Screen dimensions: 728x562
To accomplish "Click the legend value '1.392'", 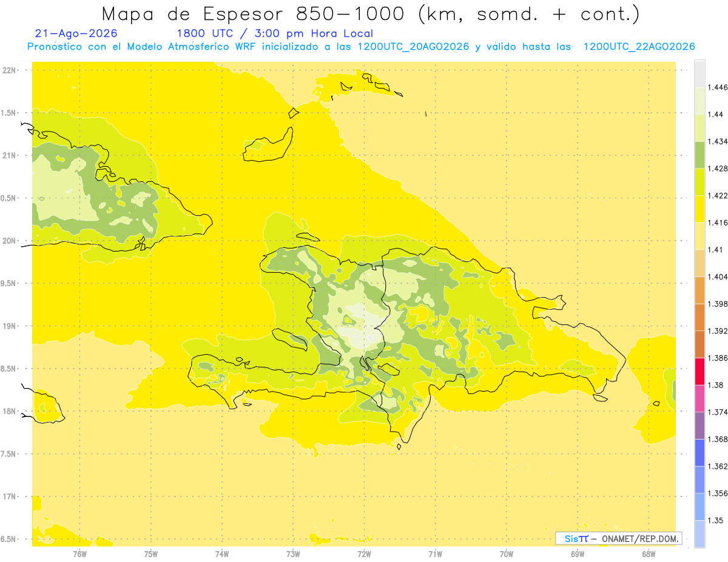I will click(x=718, y=331).
